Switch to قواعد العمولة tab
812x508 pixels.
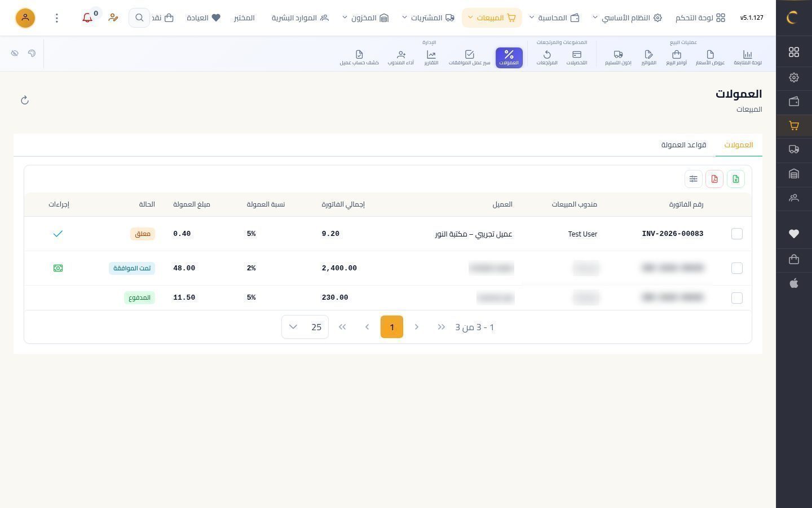point(683,145)
